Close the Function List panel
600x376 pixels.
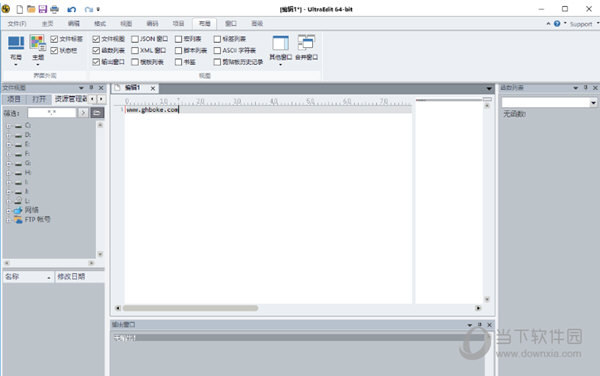[x=595, y=88]
